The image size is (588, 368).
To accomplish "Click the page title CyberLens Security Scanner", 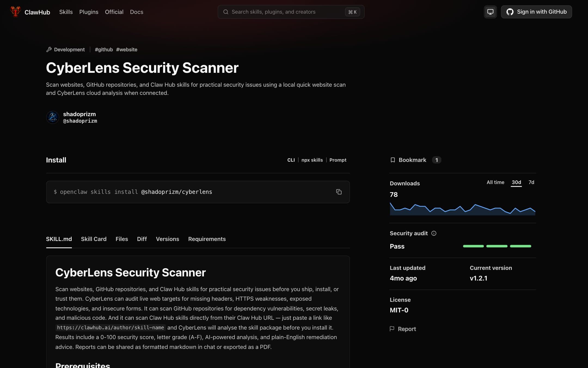I will [x=142, y=68].
